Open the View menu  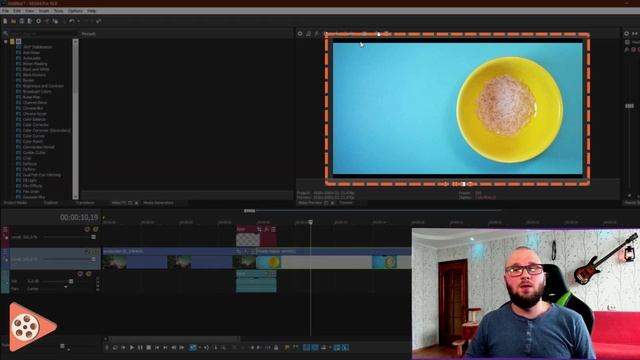[x=29, y=11]
